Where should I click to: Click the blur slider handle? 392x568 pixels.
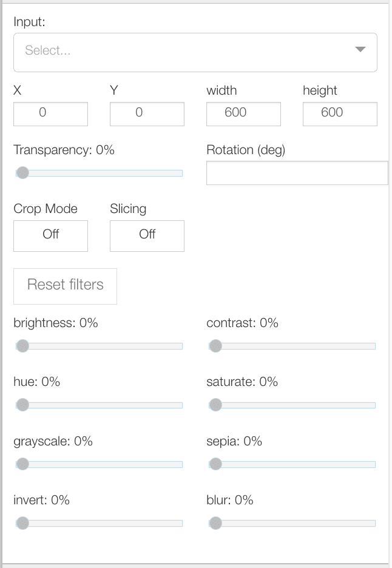pyautogui.click(x=215, y=523)
